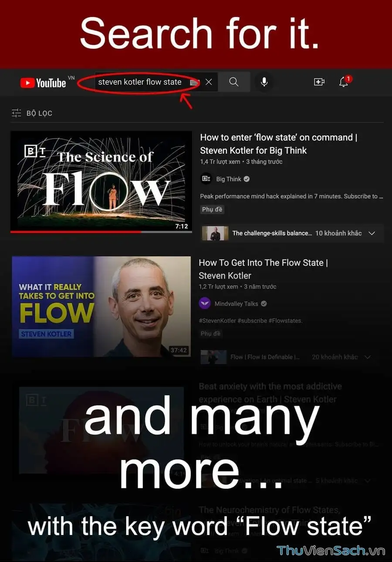This screenshot has height=562, width=392.
Task: Start voice search with microphone icon
Action: (x=264, y=82)
